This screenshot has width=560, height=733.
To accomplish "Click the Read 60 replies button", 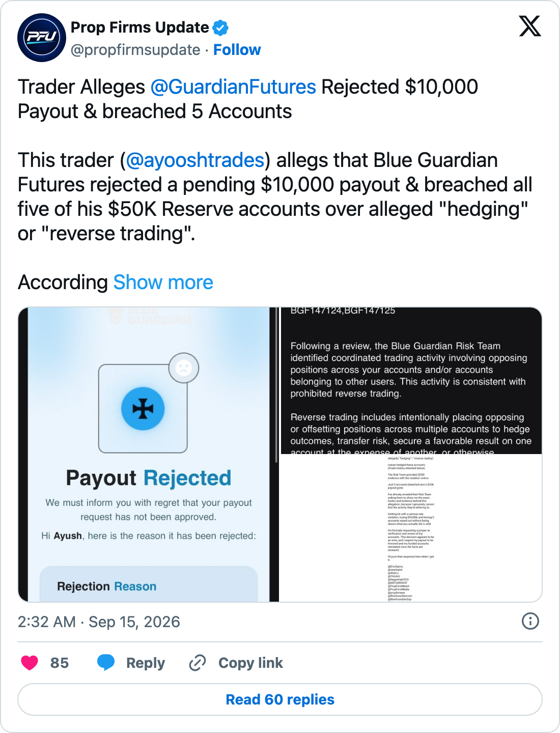I will (x=280, y=699).
